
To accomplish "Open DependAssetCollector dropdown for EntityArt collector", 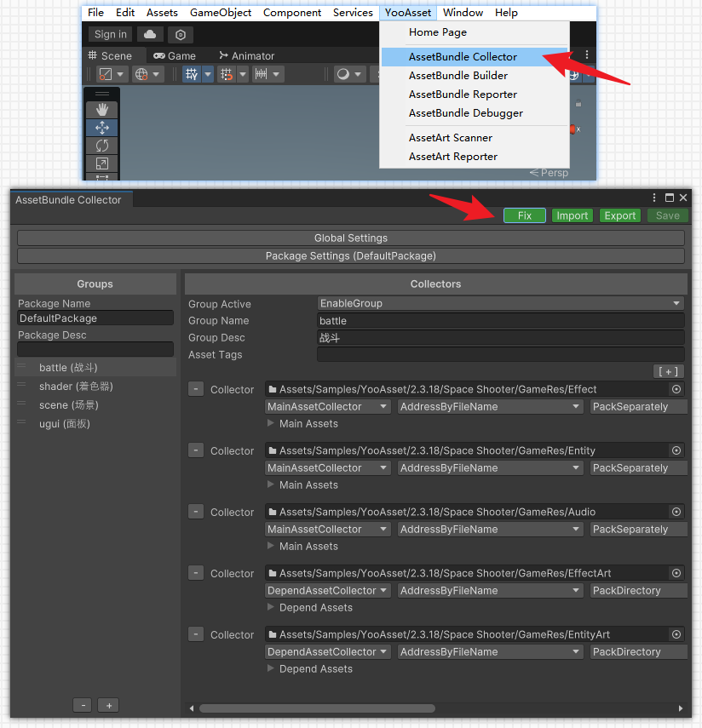I will coord(328,652).
